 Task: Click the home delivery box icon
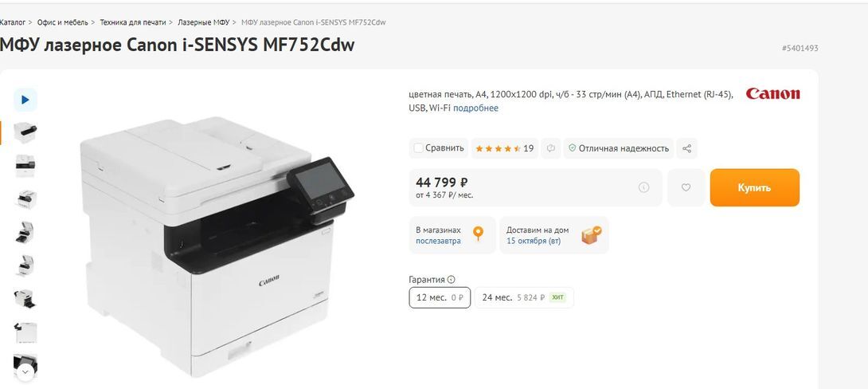tap(591, 235)
